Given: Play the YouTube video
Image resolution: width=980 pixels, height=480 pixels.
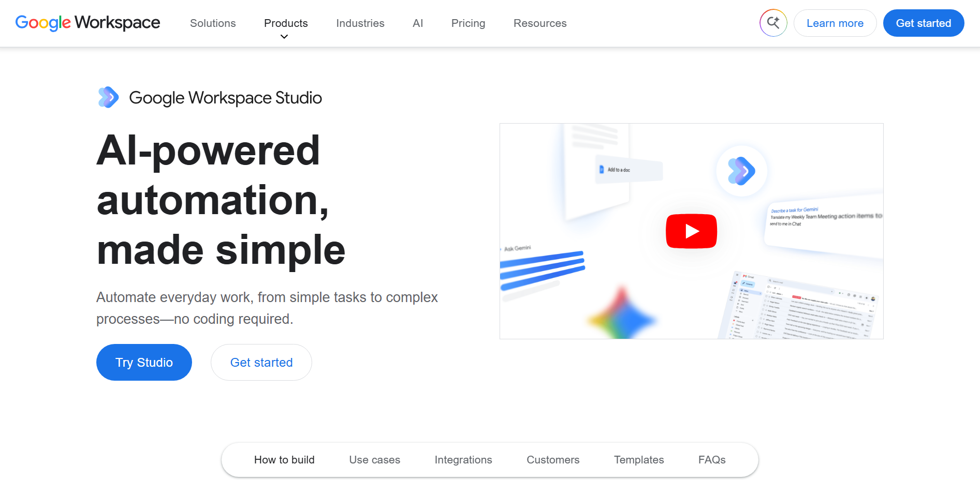Looking at the screenshot, I should pyautogui.click(x=691, y=231).
